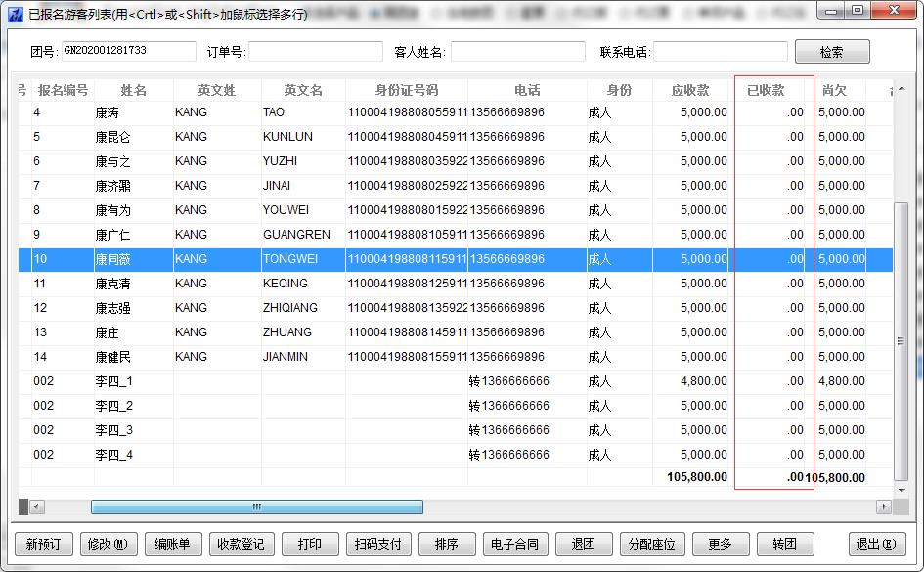
Task: Open the 更多 more options button
Action: point(721,544)
